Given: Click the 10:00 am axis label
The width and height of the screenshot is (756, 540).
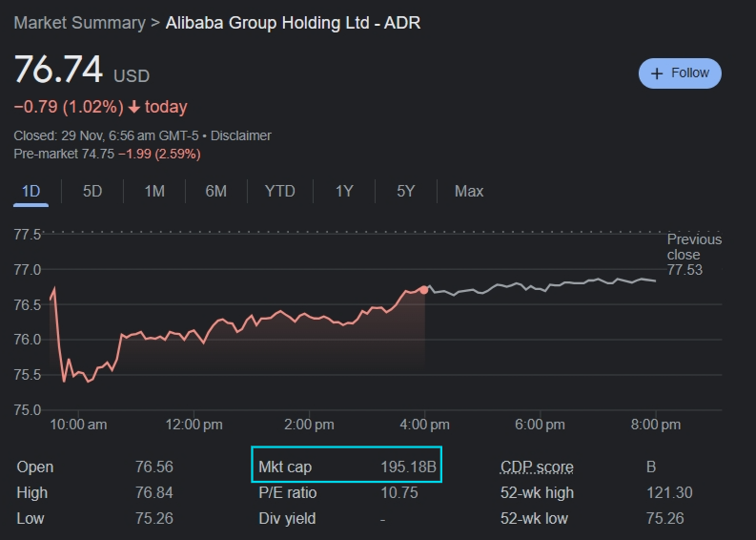Looking at the screenshot, I should [78, 425].
